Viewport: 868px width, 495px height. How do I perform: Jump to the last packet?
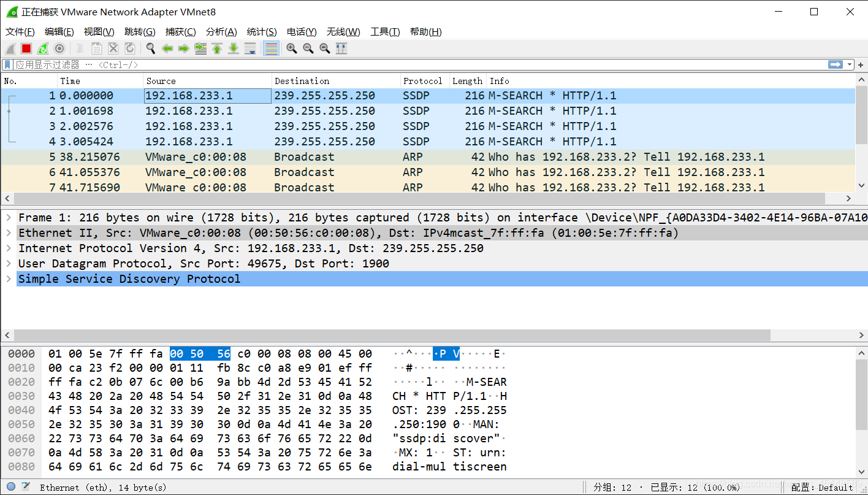coord(234,48)
